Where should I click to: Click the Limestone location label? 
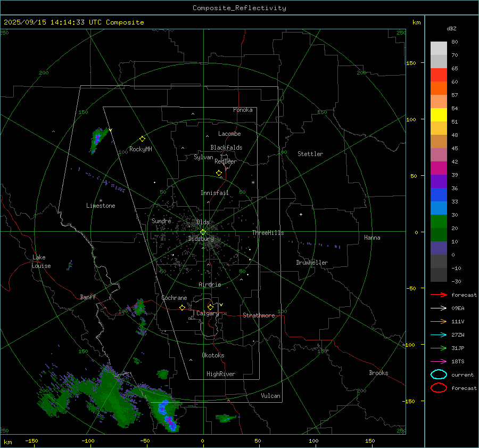(101, 206)
